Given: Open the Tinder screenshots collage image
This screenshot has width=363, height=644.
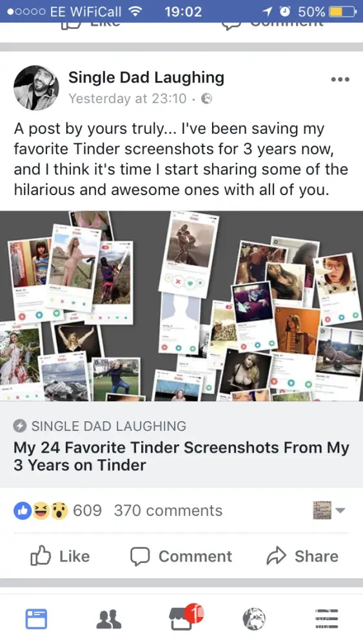Looking at the screenshot, I should coord(181,306).
